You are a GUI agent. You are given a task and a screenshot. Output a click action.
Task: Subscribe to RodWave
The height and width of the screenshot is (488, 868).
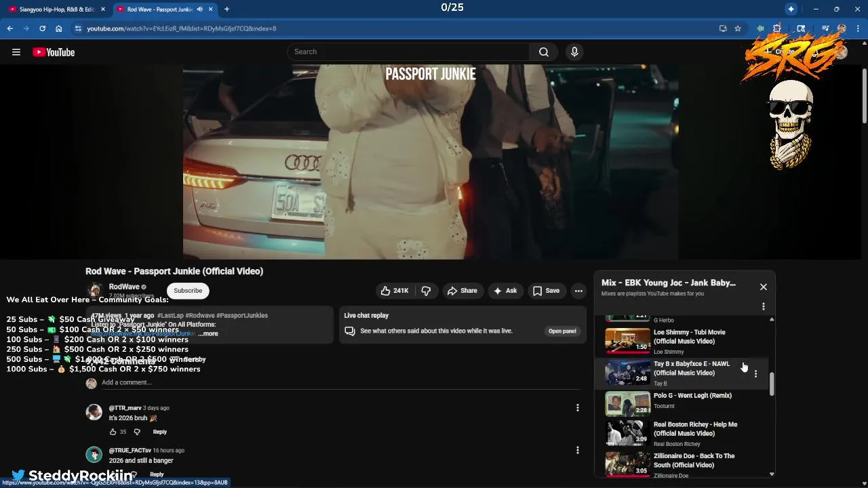coord(188,291)
